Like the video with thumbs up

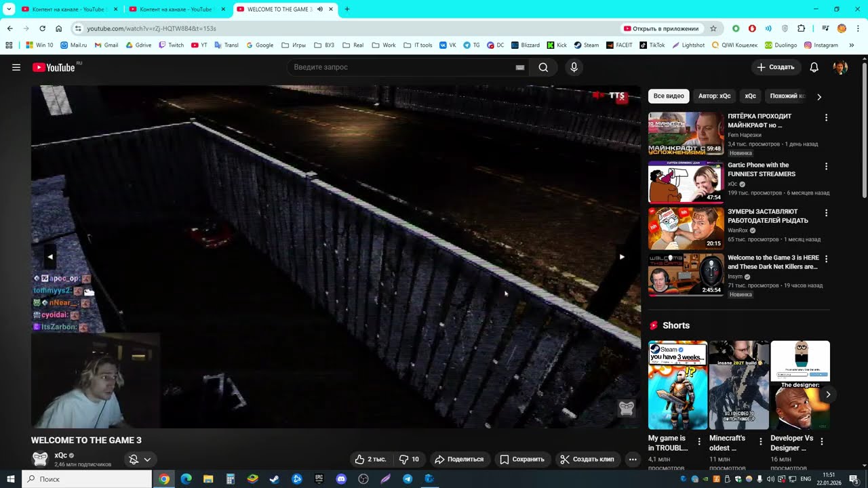coord(370,460)
